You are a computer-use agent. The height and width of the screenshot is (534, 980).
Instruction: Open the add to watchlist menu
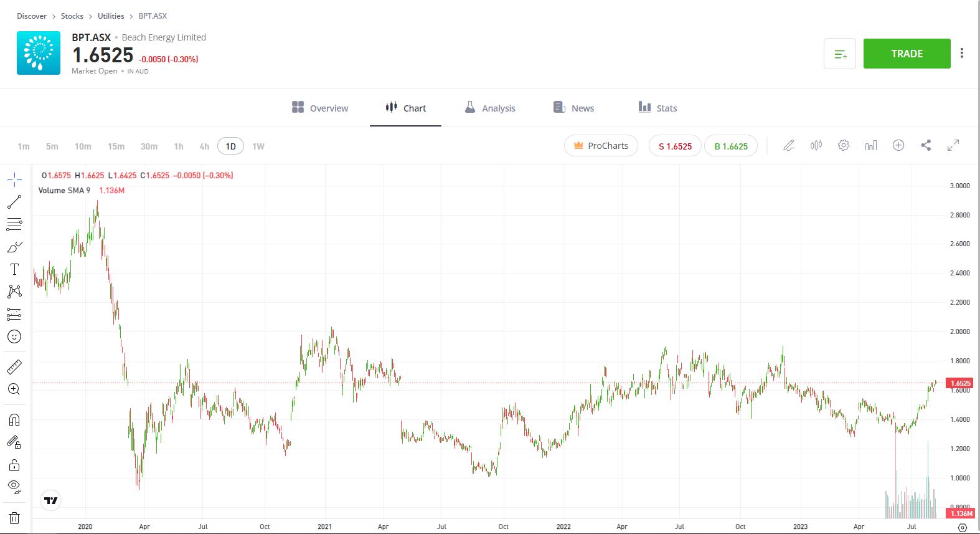pos(840,54)
